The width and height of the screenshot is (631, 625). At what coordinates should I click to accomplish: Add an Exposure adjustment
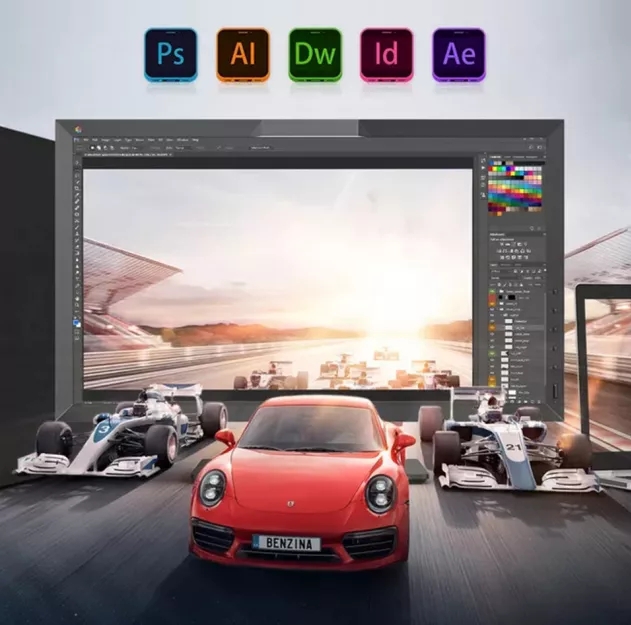pos(520,244)
